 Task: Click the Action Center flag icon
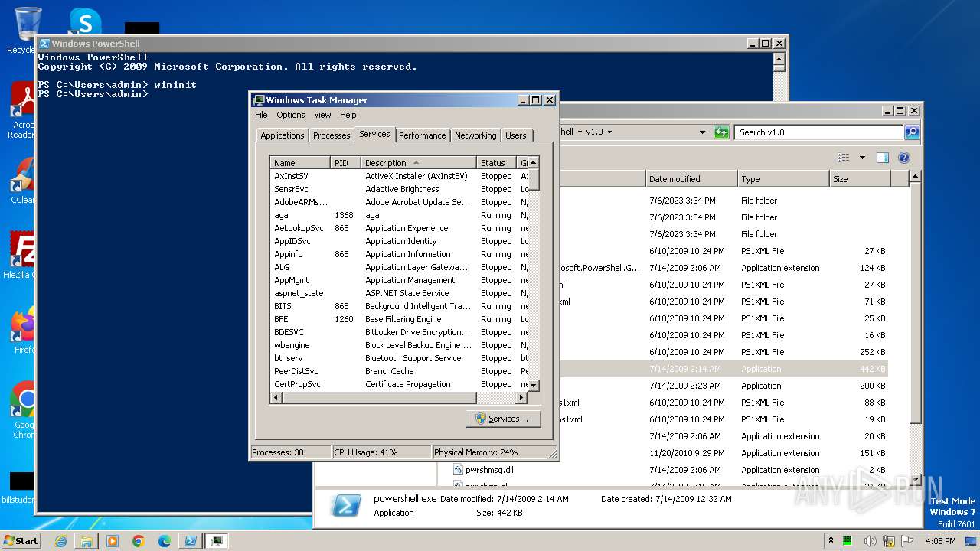(908, 541)
